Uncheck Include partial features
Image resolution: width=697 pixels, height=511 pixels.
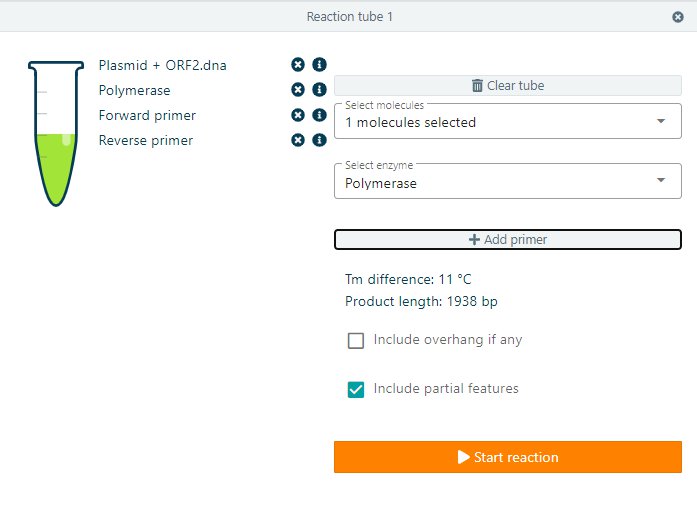356,389
